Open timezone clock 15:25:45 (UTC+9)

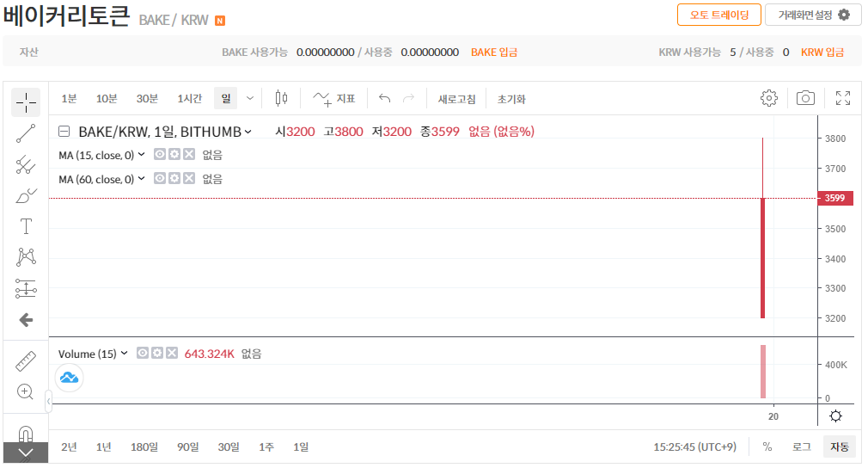coord(694,447)
